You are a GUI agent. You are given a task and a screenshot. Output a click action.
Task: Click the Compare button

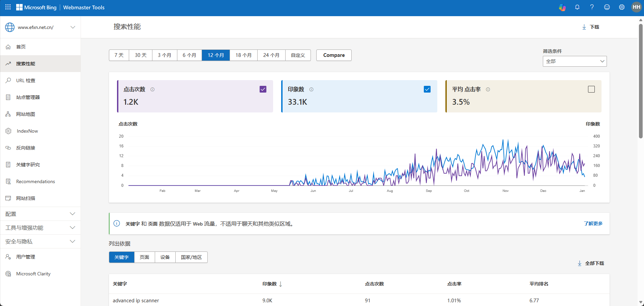pos(334,55)
